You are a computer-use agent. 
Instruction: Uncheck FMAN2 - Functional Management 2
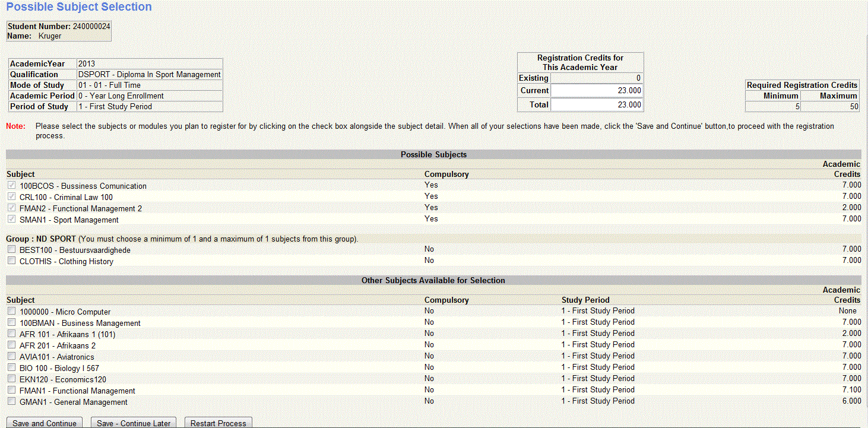click(x=11, y=207)
